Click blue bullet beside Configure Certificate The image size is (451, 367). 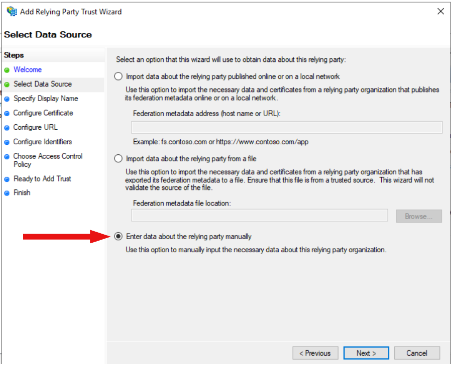(7, 113)
